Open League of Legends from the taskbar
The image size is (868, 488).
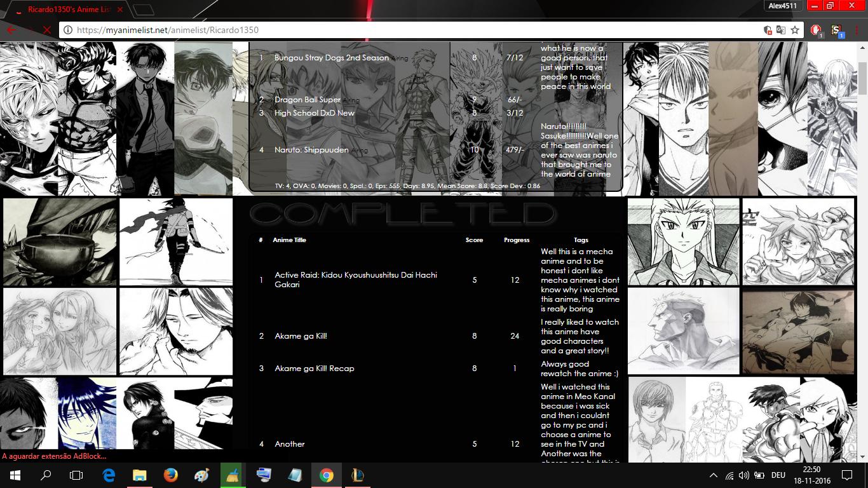pos(357,475)
